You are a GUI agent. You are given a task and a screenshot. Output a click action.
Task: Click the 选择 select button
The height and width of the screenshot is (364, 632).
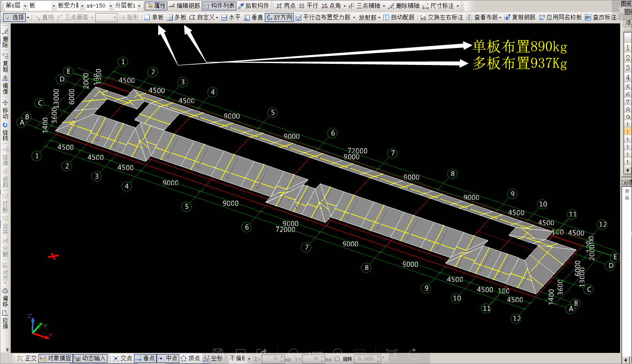pos(15,17)
